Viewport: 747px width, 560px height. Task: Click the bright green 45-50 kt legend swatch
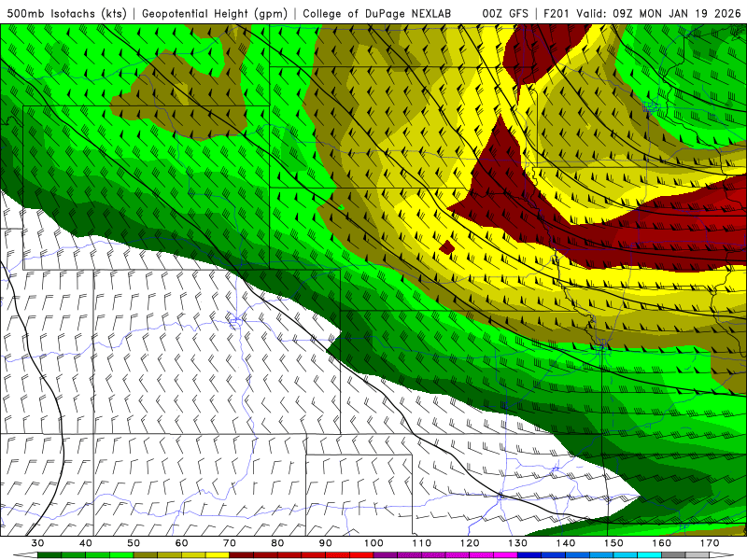click(x=121, y=555)
